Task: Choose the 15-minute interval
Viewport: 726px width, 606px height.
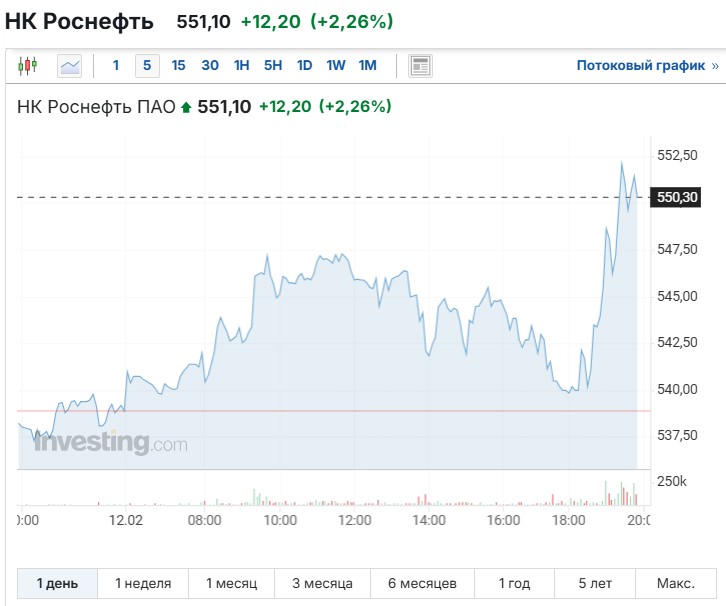Action: tap(178, 66)
